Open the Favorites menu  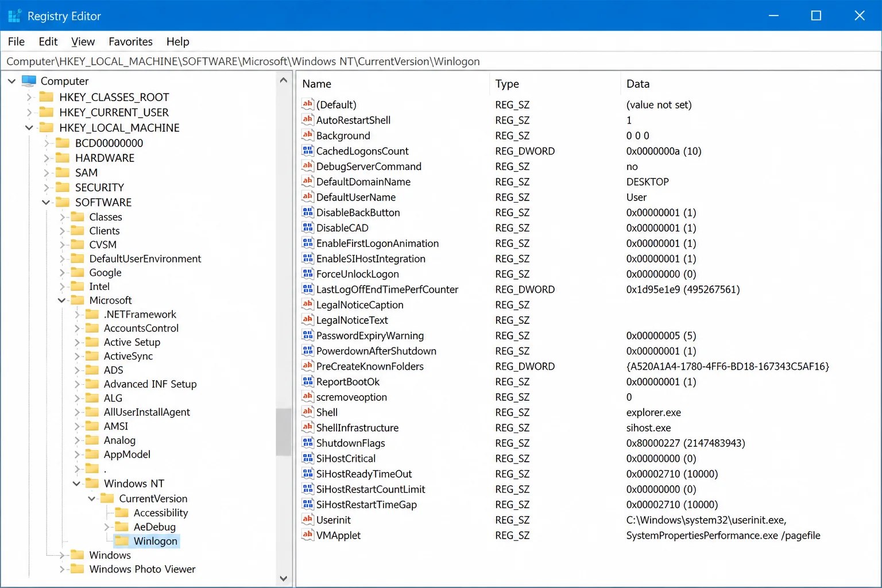pos(130,41)
